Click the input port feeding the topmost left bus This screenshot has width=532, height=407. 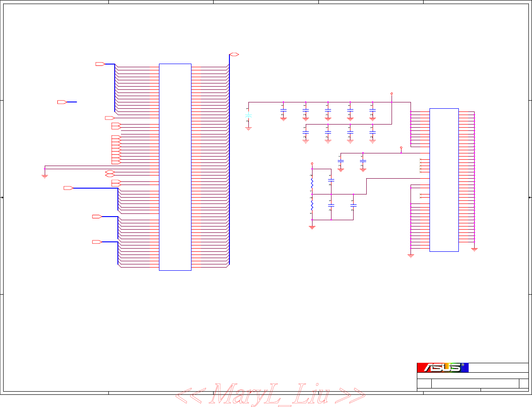coord(100,64)
